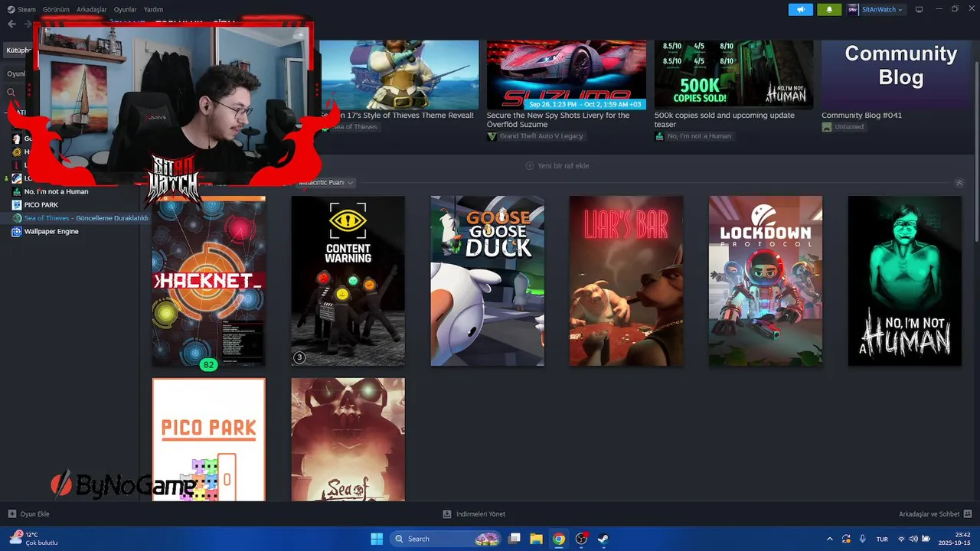Open the weather widget 12°C

click(x=33, y=539)
